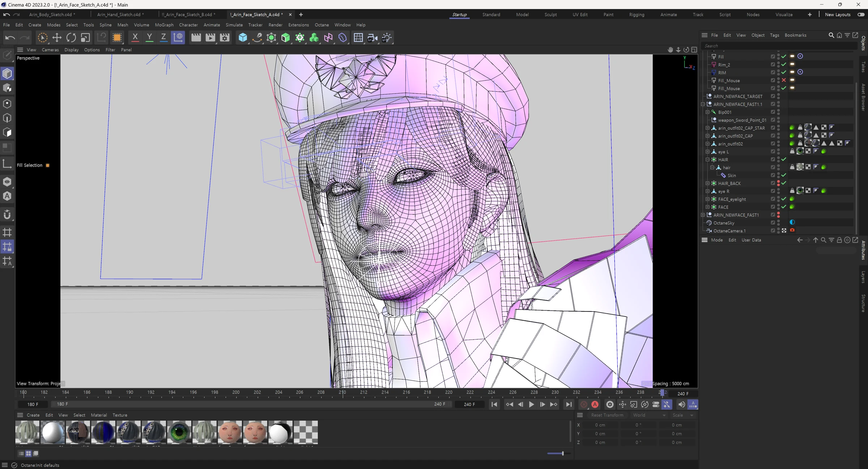The image size is (868, 469).
Task: Switch to the Sculpt layout tab
Action: (550, 14)
